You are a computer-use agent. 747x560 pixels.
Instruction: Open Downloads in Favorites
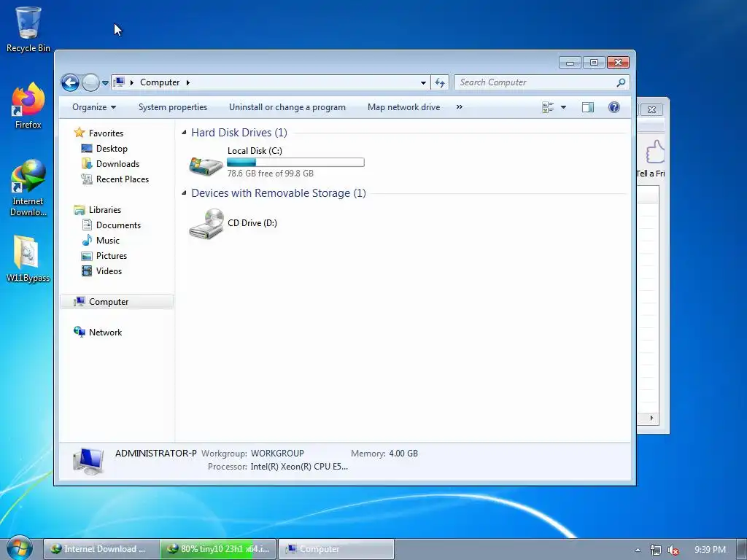pos(117,164)
